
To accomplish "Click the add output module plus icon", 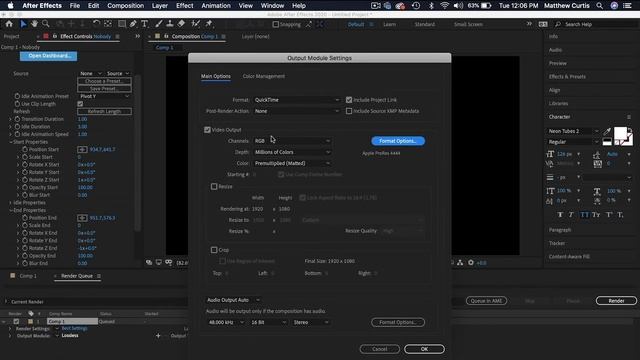I will tap(158, 336).
